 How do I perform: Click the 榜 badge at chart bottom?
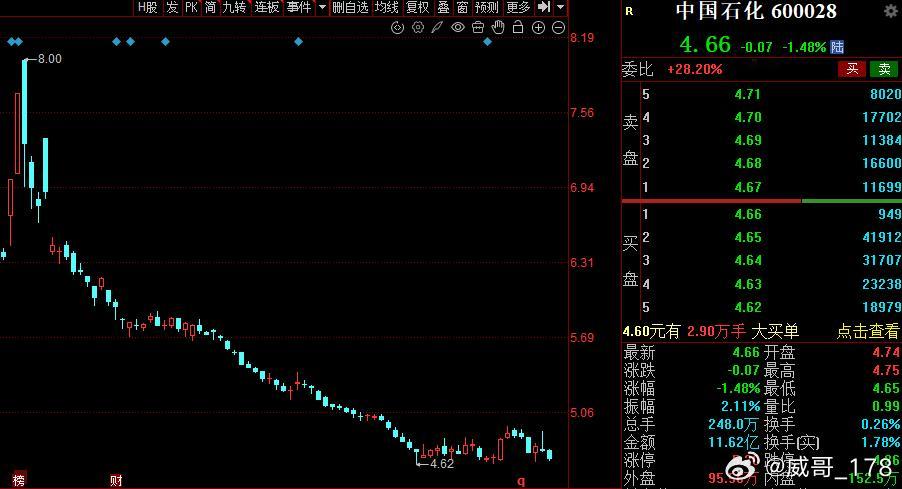pos(18,480)
